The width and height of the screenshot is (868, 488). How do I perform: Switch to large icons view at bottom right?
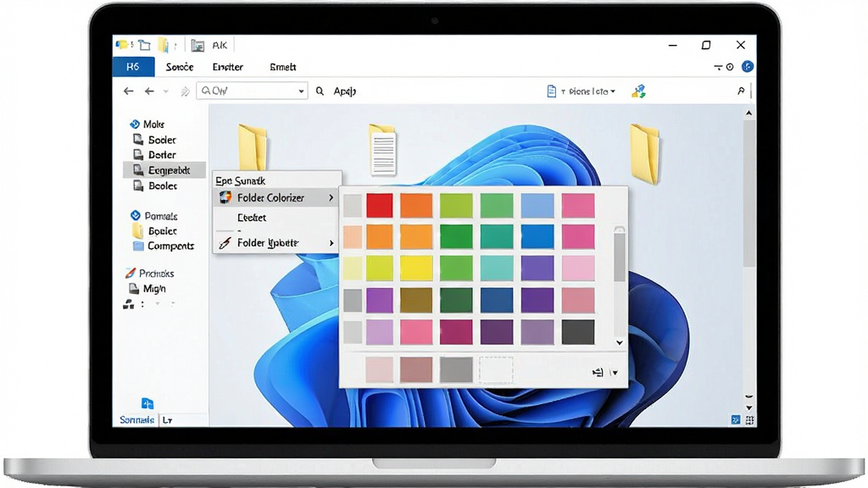pyautogui.click(x=749, y=420)
